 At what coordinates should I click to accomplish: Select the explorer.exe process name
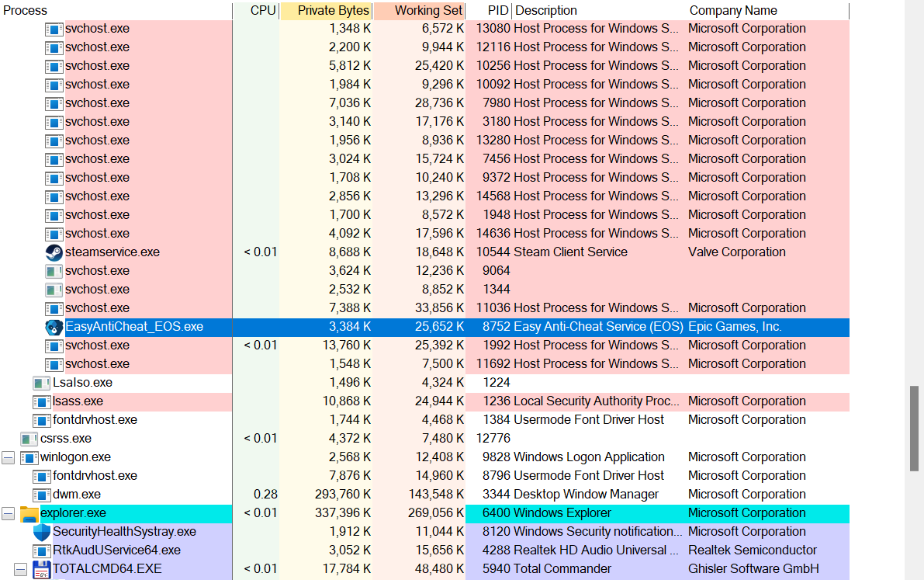(x=73, y=513)
